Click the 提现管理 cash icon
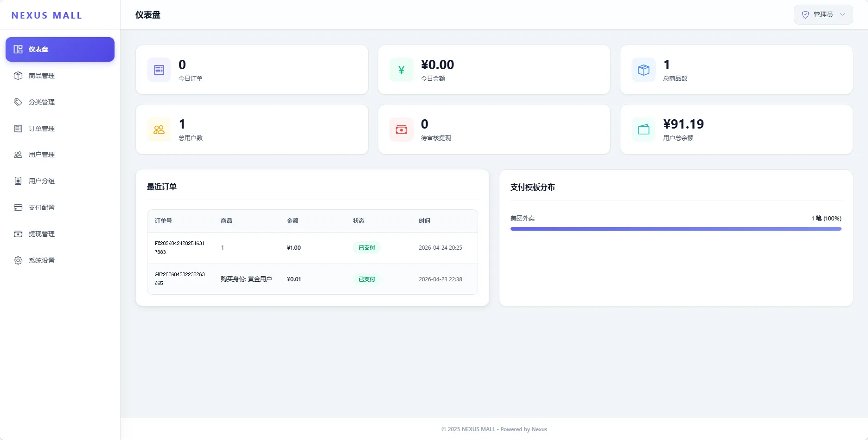This screenshot has width=868, height=440. [x=18, y=234]
